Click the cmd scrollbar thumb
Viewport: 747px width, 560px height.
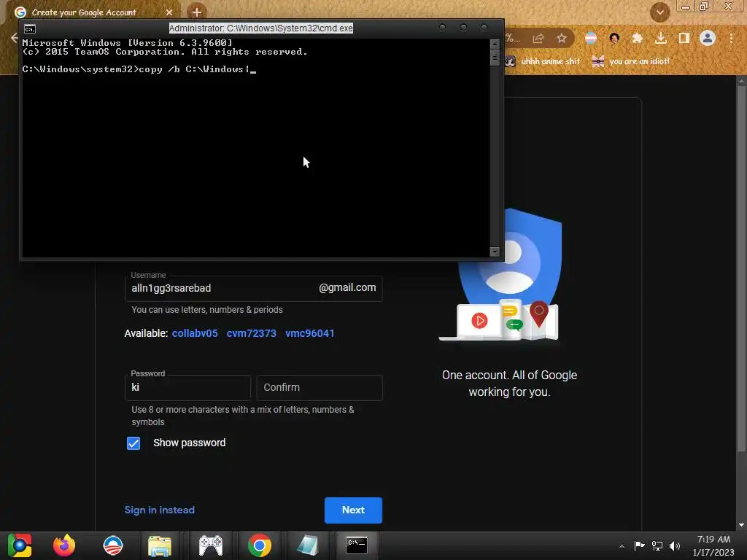[495, 58]
